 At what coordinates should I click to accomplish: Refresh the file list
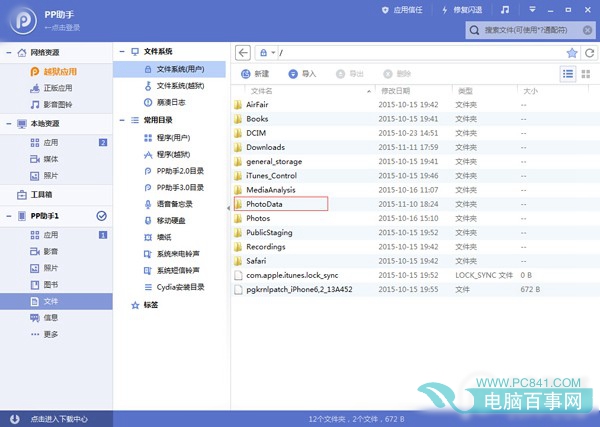pyautogui.click(x=590, y=53)
